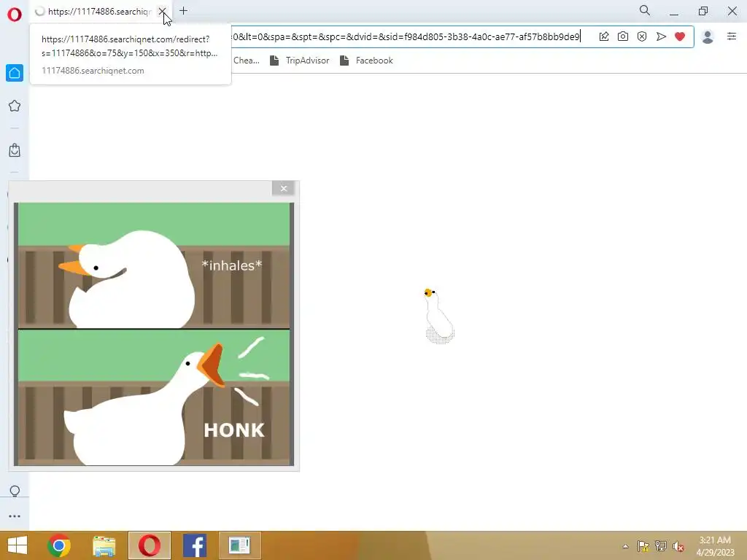747x560 pixels.
Task: Open Facebook app from taskbar
Action: pyautogui.click(x=194, y=545)
